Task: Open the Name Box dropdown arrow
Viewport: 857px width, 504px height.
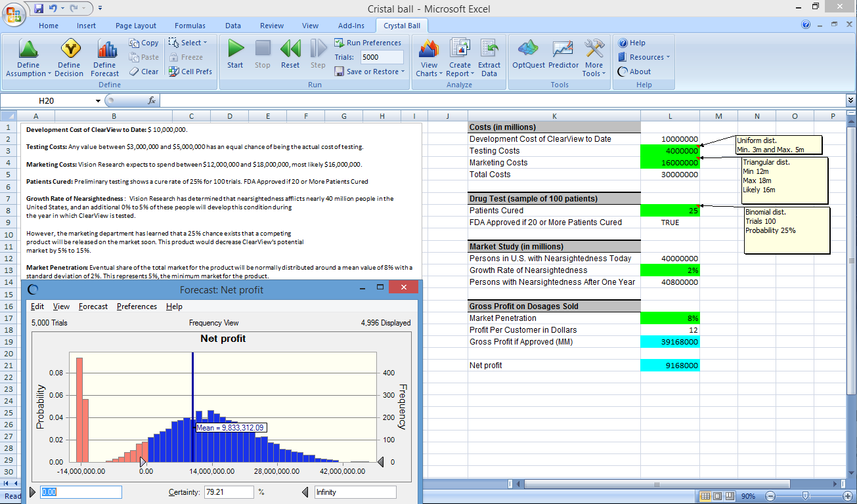Action: point(98,101)
